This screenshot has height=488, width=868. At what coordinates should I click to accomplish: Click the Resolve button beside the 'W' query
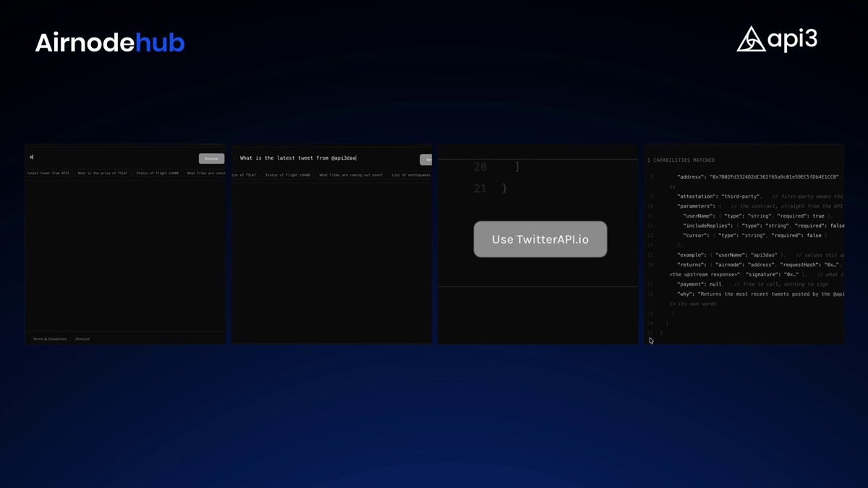click(x=211, y=158)
